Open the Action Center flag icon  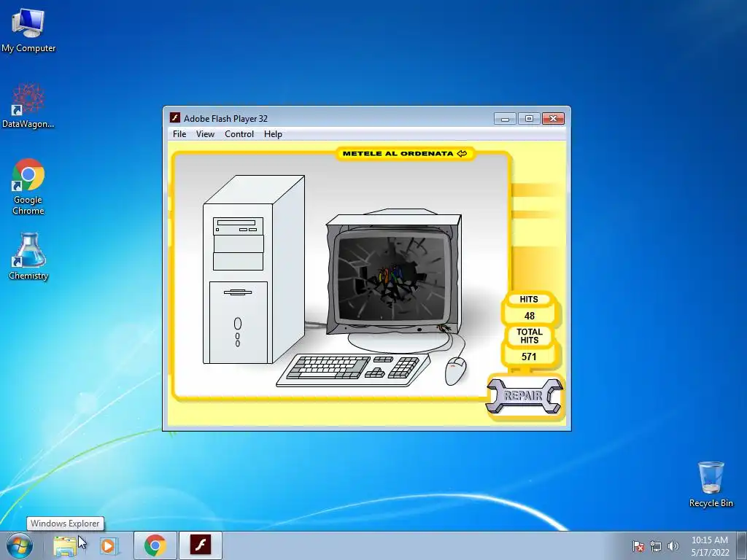pyautogui.click(x=638, y=546)
